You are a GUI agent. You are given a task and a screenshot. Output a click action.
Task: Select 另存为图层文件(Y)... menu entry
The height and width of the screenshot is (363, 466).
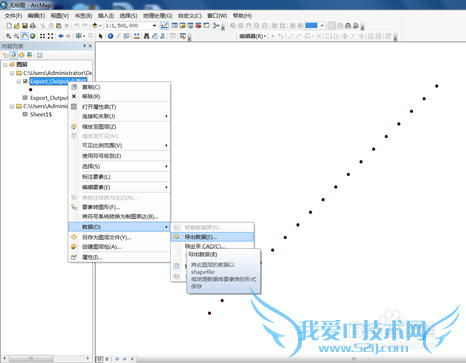119,237
